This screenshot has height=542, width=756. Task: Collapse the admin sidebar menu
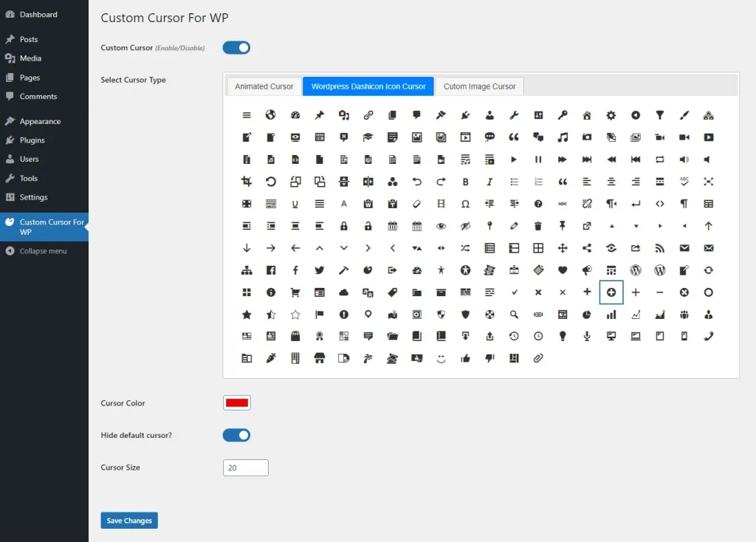44,251
